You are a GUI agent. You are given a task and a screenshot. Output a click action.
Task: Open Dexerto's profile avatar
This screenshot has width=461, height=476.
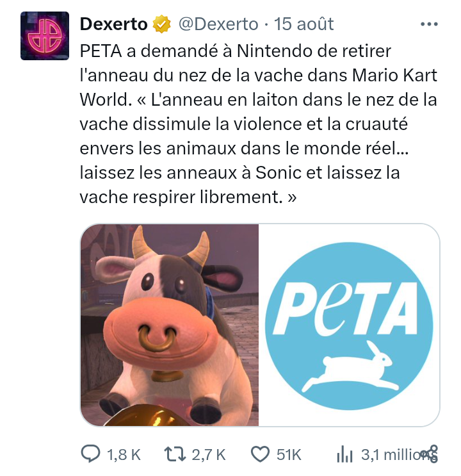[x=45, y=36]
